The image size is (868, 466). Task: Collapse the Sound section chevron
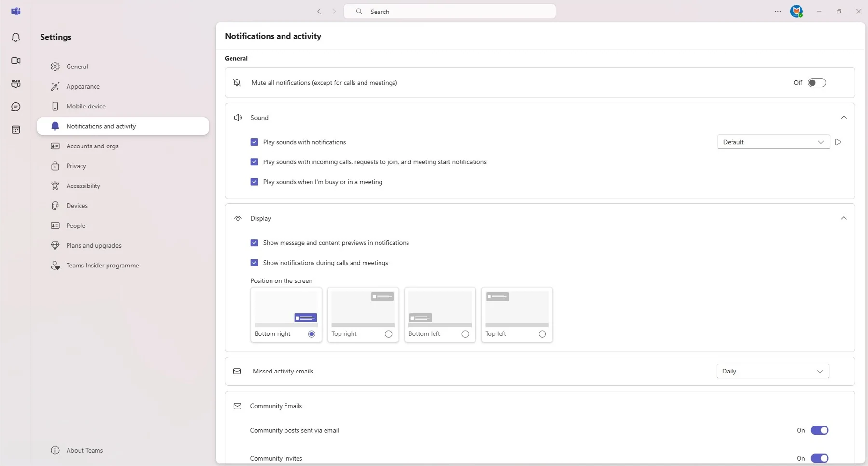point(844,118)
